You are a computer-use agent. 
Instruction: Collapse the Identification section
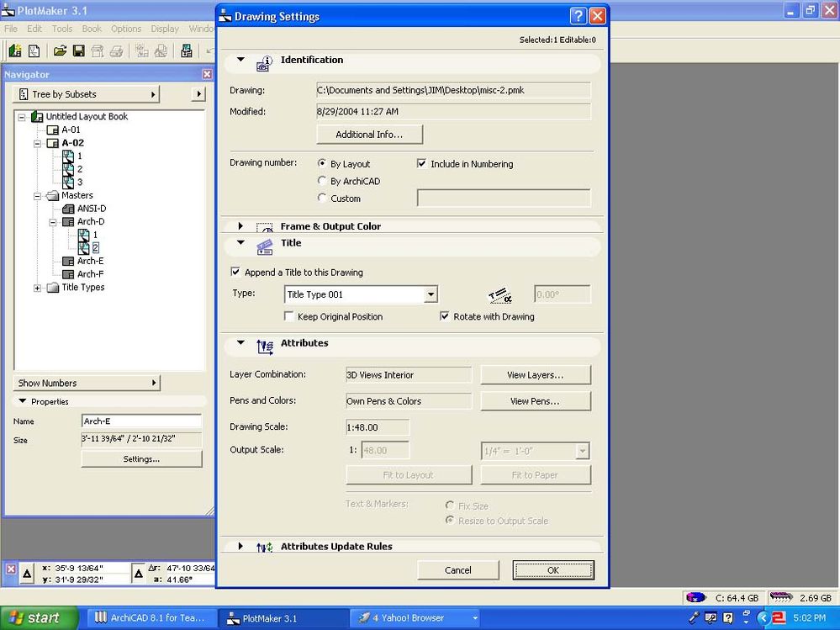pyautogui.click(x=240, y=60)
